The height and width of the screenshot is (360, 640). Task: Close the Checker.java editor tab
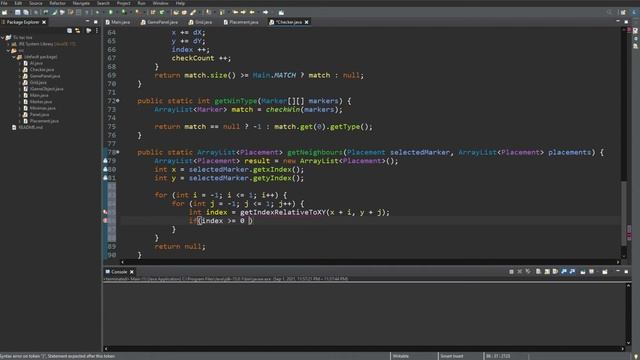click(307, 22)
